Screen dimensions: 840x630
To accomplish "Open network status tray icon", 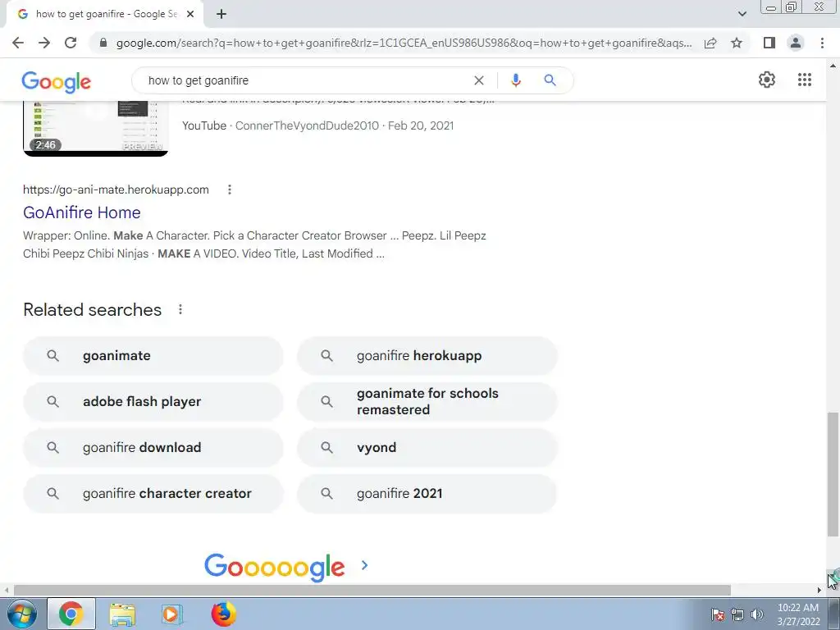I will click(x=737, y=614).
